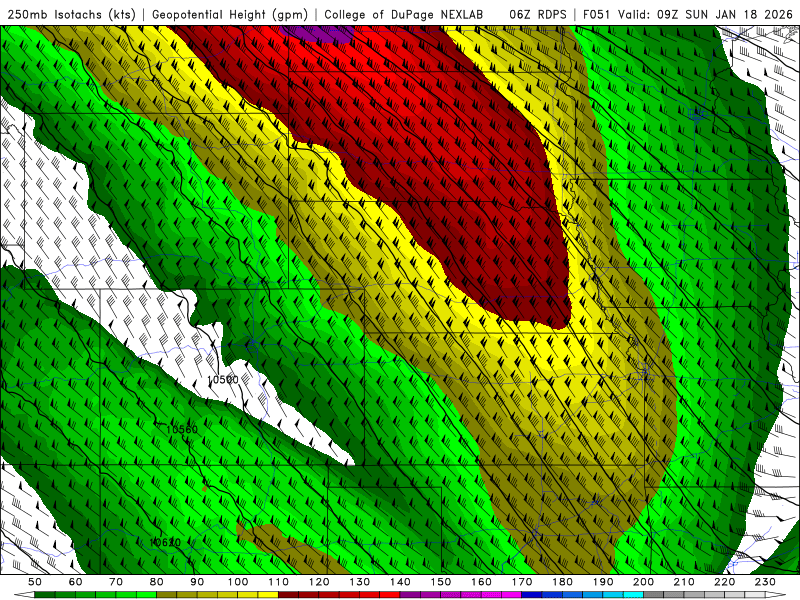Click the 190 value on the color scale

pos(603,582)
